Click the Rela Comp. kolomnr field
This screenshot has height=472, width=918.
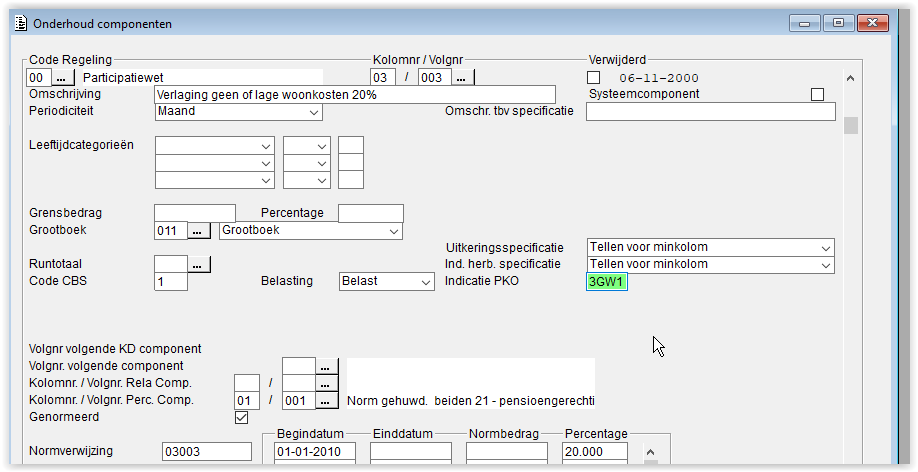pos(246,384)
